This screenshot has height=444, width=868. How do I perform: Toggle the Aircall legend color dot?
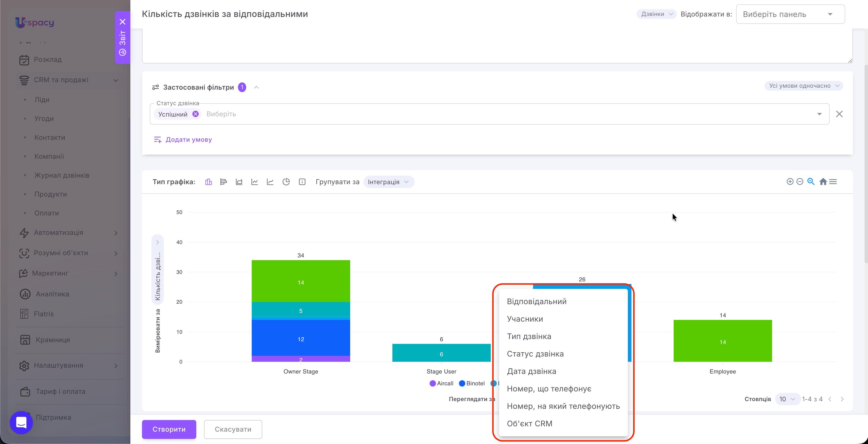coord(433,384)
